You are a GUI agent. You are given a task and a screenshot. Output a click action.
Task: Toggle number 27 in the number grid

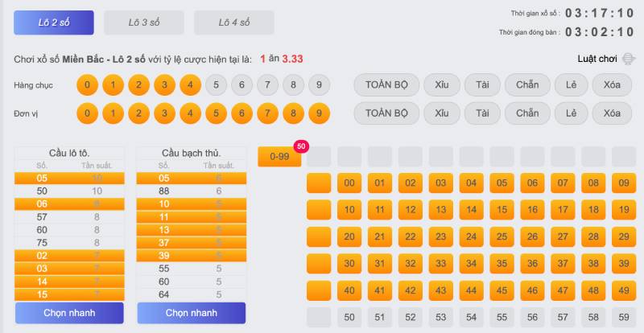pyautogui.click(x=532, y=237)
